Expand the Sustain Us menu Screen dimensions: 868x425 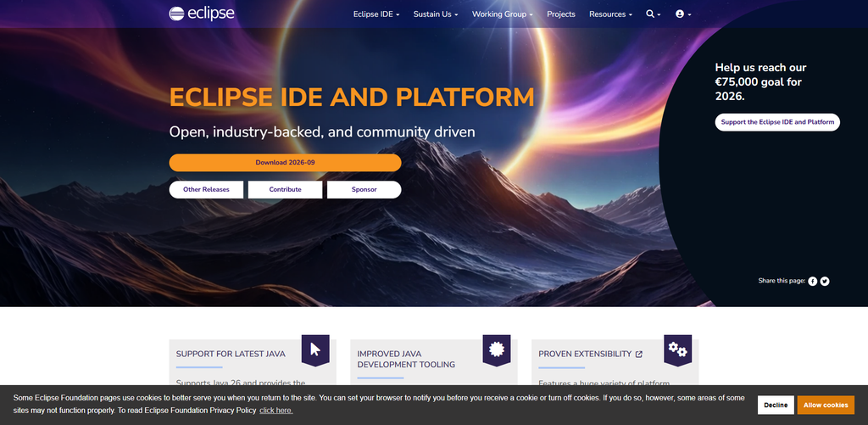click(x=436, y=14)
